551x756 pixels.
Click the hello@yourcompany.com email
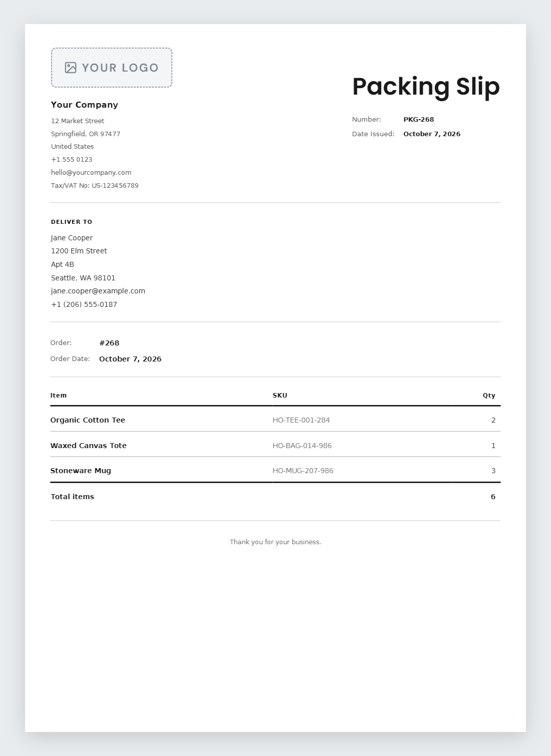pyautogui.click(x=91, y=173)
